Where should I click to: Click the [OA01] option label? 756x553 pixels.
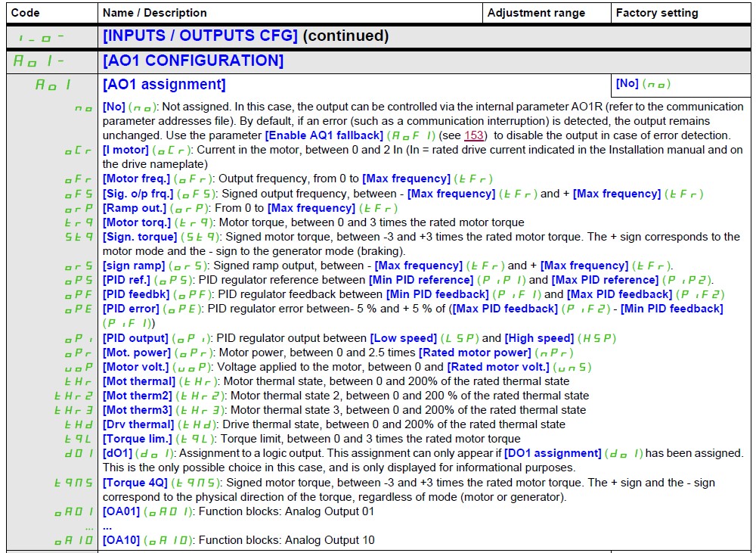click(121, 512)
